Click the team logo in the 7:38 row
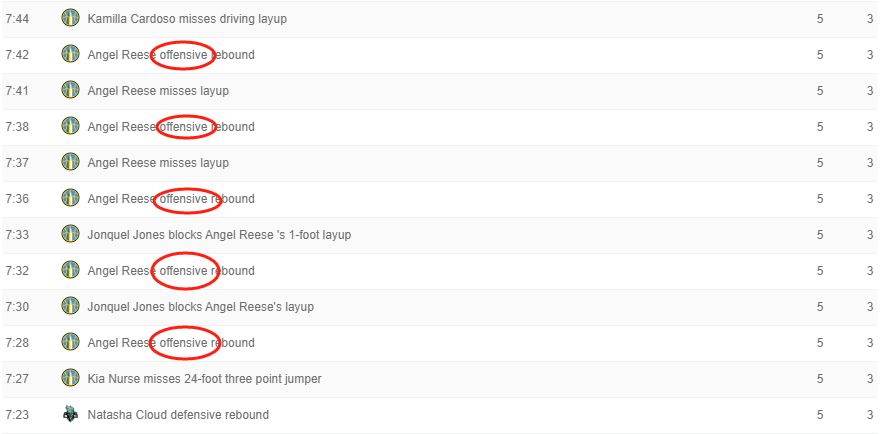Image resolution: width=884 pixels, height=434 pixels. (x=70, y=126)
